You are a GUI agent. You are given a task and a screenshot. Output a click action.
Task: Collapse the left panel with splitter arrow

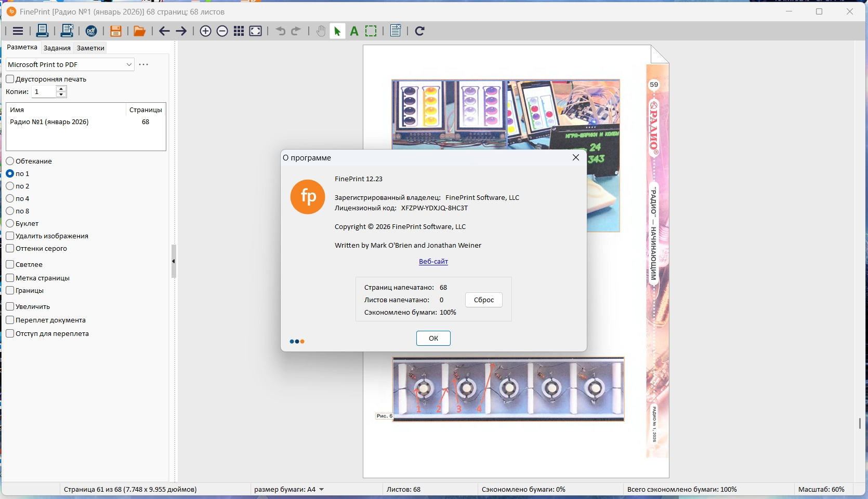pos(174,261)
